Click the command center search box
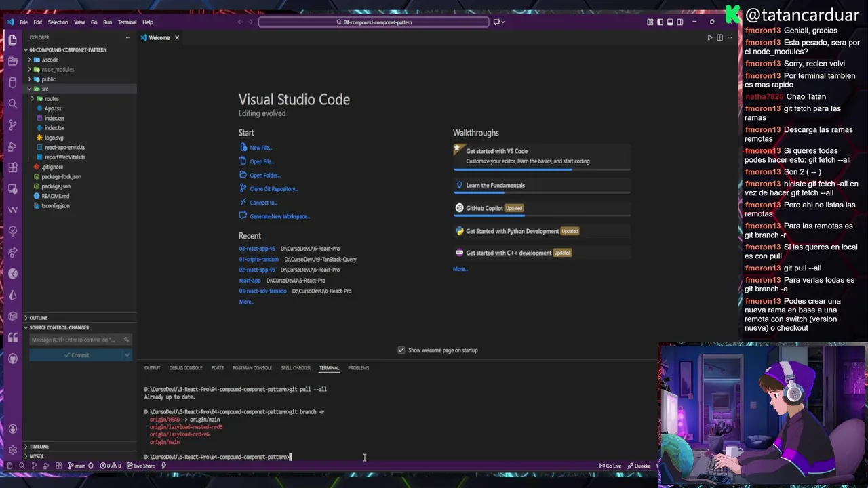The height and width of the screenshot is (488, 868). point(374,22)
